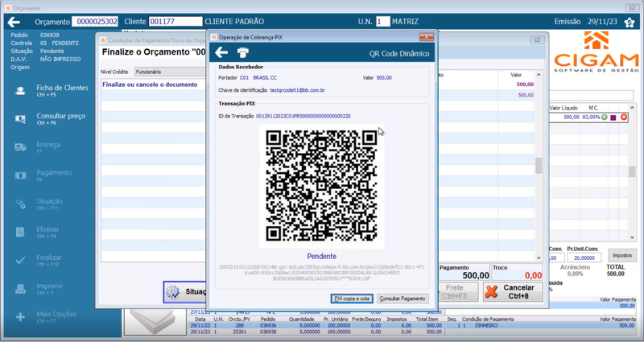Click the scannable QR code image
The width and height of the screenshot is (644, 342).
pyautogui.click(x=321, y=186)
